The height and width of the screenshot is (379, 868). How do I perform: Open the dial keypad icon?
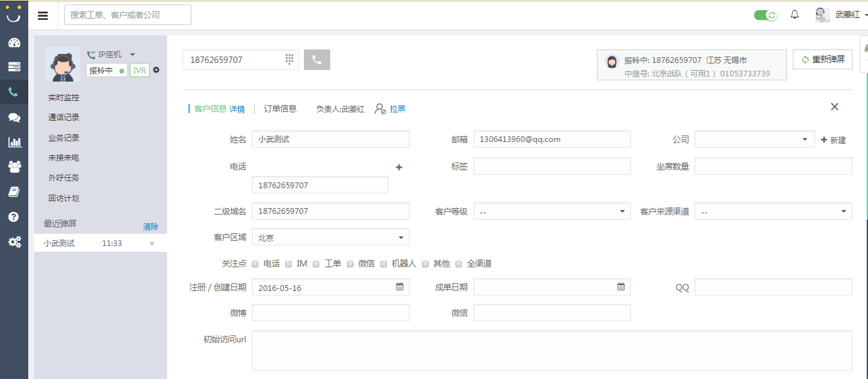coord(289,59)
